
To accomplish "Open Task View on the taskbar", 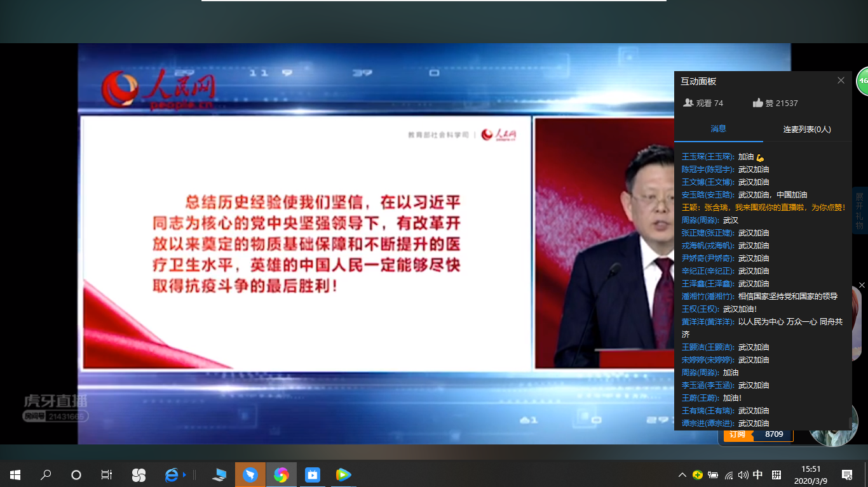I will tap(107, 474).
